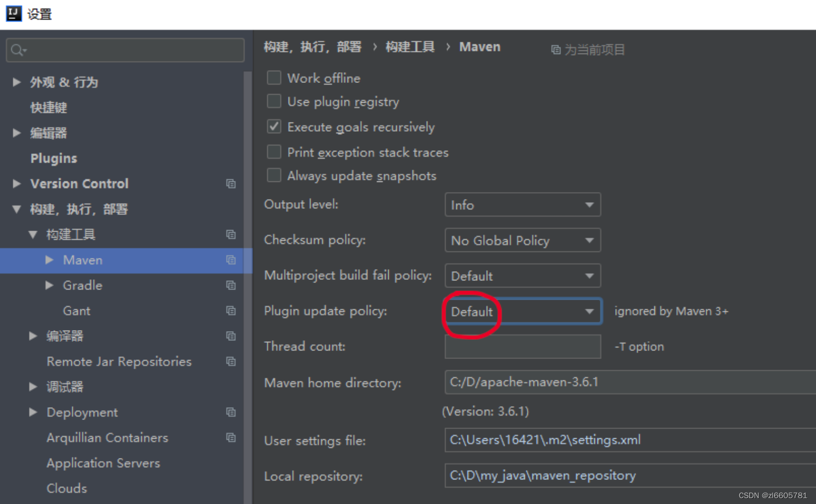Expand the 编译器 tree node arrow
The height and width of the screenshot is (504, 816).
click(x=33, y=336)
